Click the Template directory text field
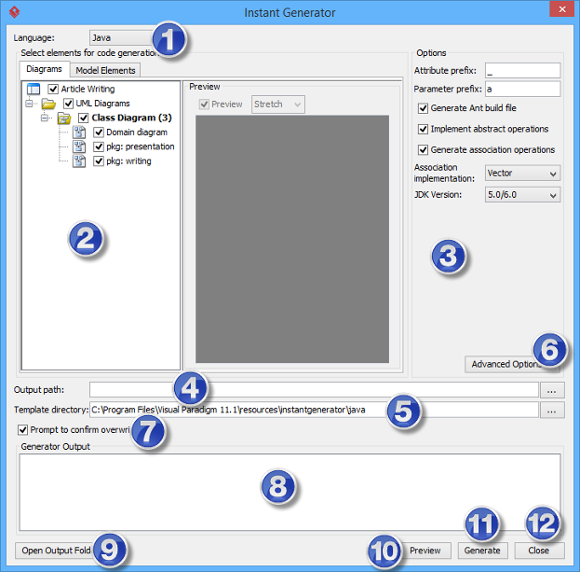Screen dimensions: 580x572 pos(314,410)
